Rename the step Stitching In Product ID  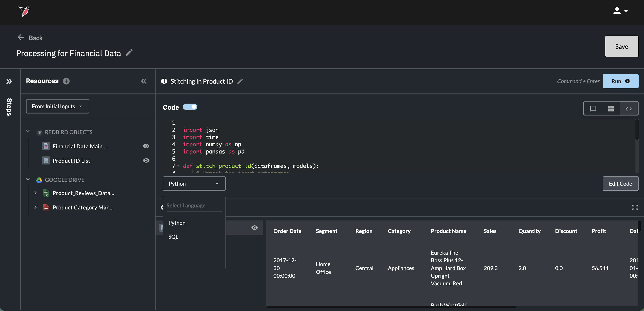[x=240, y=81]
